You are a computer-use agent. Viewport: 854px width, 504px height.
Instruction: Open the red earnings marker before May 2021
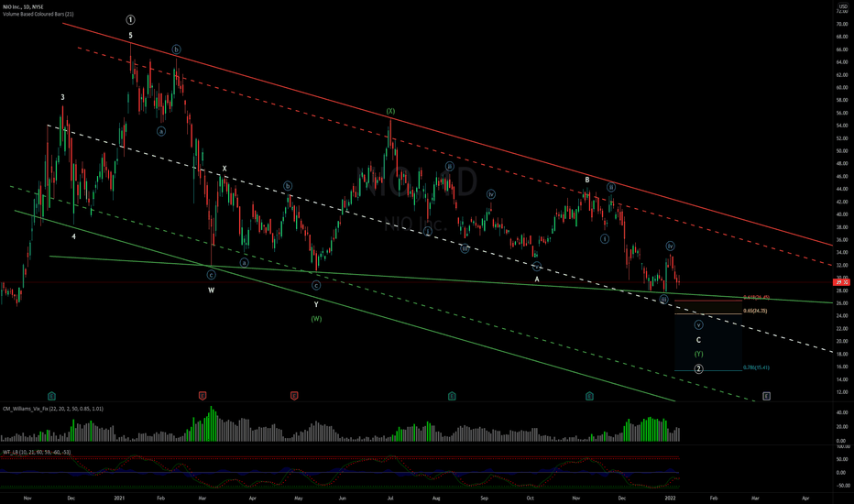coord(294,396)
